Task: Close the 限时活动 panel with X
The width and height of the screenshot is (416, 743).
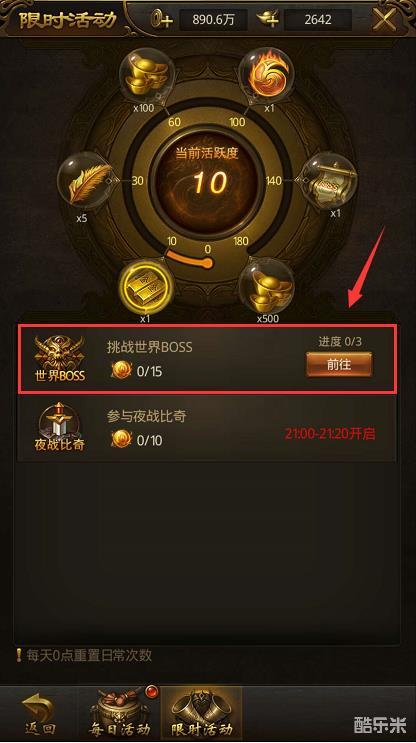Action: [384, 19]
